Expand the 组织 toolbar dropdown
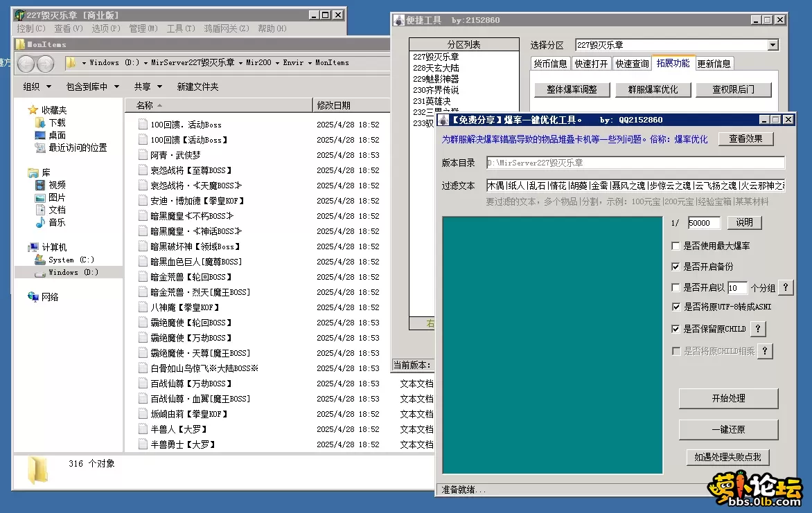 pyautogui.click(x=48, y=87)
